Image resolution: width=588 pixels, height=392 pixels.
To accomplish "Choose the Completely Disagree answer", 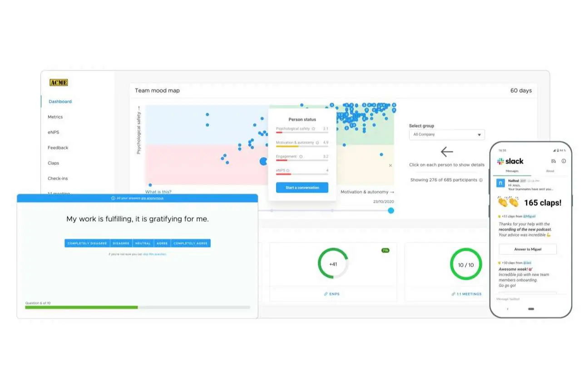I will [x=87, y=243].
